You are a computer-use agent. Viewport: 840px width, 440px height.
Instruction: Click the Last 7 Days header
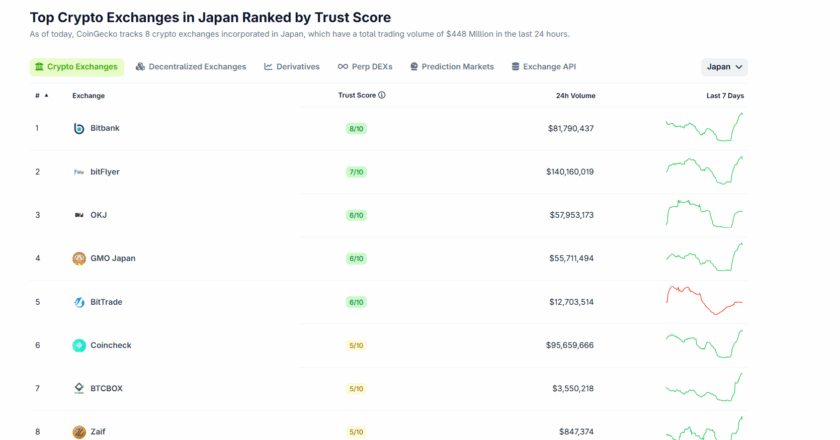pos(725,95)
